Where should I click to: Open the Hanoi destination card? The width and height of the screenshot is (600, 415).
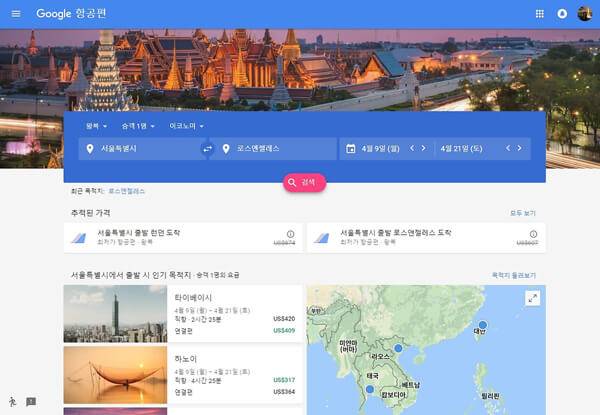[183, 375]
